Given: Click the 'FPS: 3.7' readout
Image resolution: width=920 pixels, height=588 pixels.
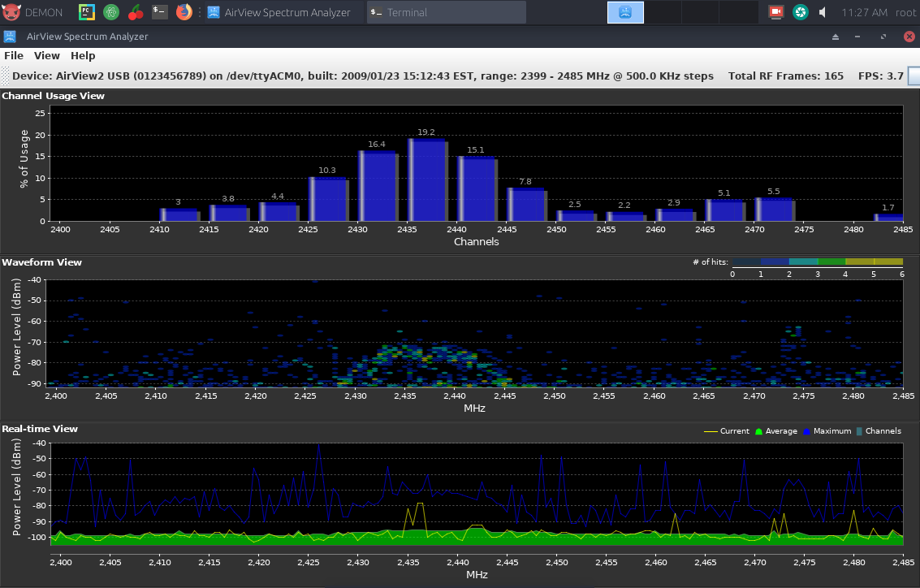Looking at the screenshot, I should [x=881, y=76].
